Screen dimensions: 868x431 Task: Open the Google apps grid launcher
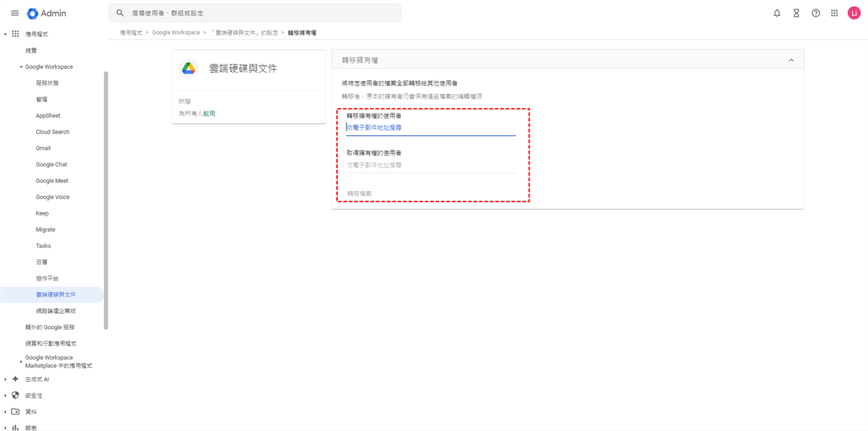pos(835,13)
